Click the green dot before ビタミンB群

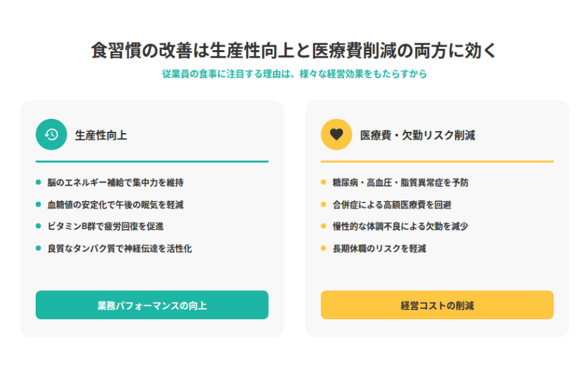38,226
